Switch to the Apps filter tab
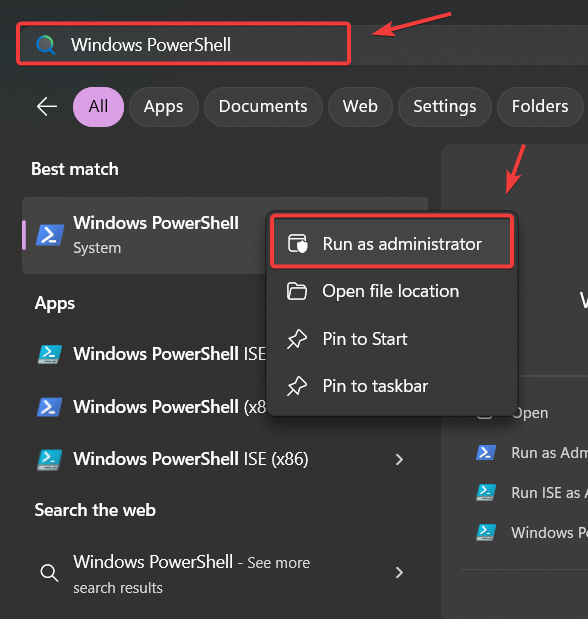This screenshot has width=588, height=619. [x=163, y=107]
